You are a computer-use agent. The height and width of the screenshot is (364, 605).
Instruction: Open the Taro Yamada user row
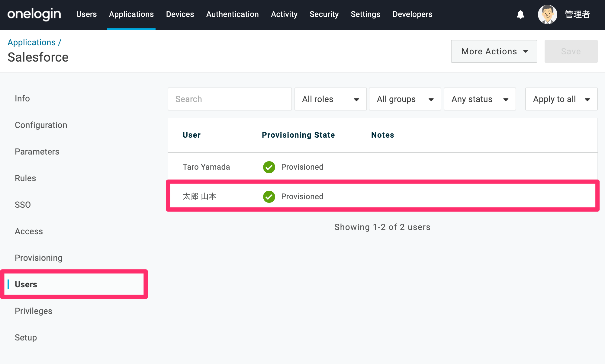(382, 167)
